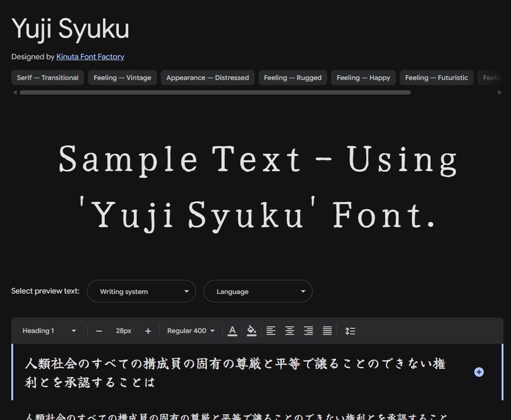Align text left
The image size is (511, 420).
tap(271, 331)
